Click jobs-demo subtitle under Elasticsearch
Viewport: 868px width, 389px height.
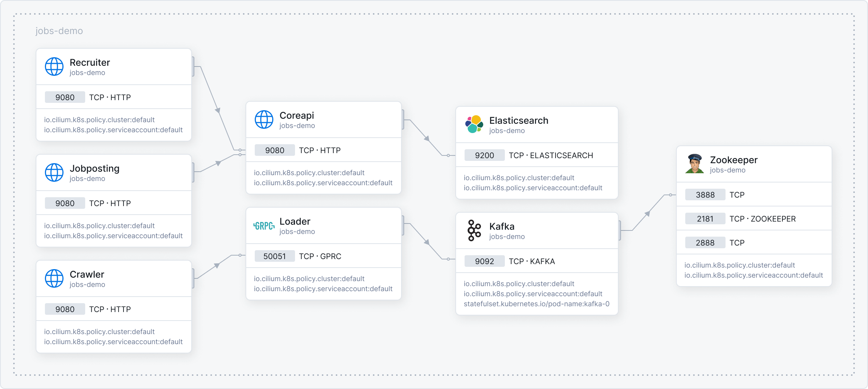coord(507,131)
